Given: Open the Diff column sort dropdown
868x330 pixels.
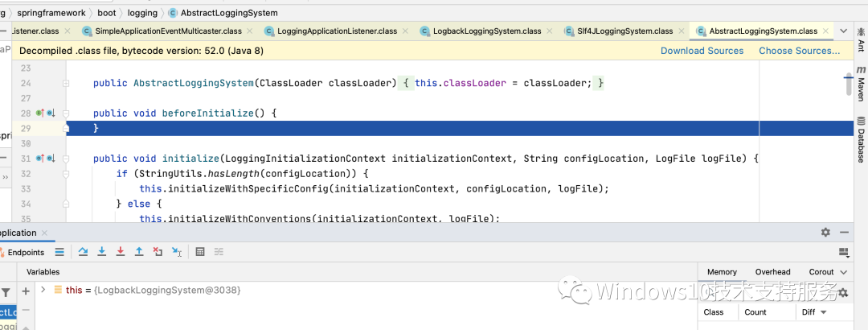Looking at the screenshot, I should click(824, 312).
